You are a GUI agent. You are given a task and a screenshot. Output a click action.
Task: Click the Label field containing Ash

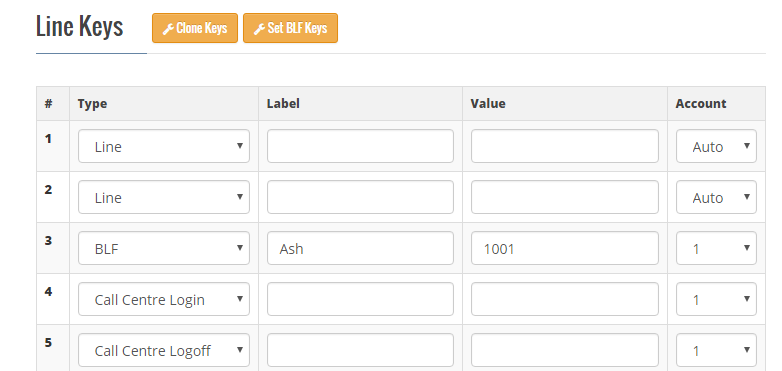360,248
